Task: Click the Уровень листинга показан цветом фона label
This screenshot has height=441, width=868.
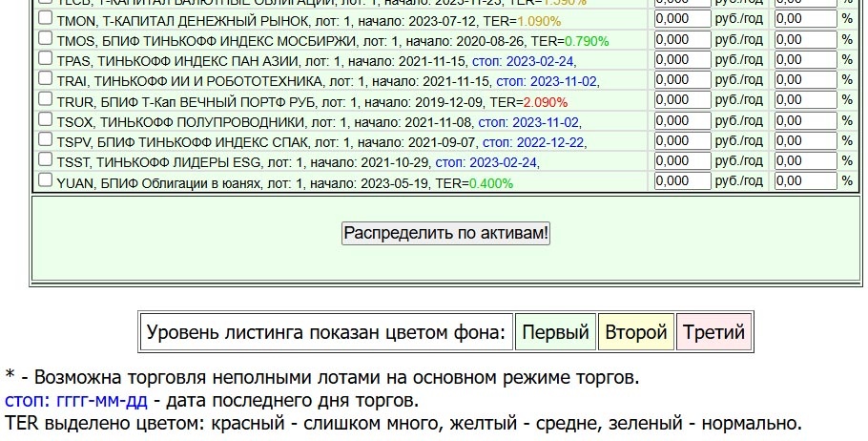Action: point(326,332)
